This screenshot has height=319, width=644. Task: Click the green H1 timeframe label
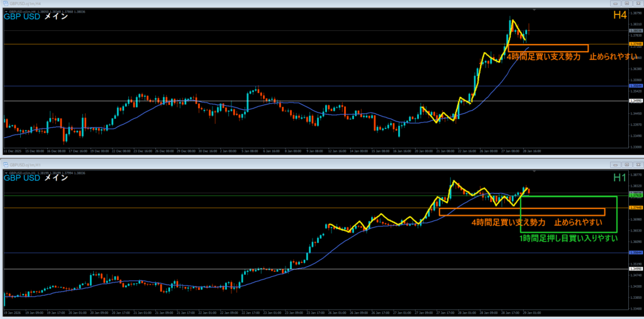click(x=619, y=176)
